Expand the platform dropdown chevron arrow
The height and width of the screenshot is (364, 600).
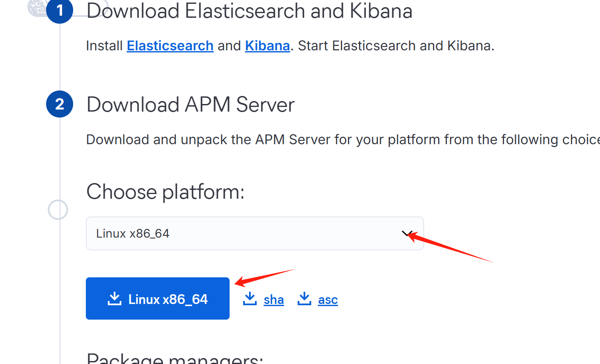(407, 233)
